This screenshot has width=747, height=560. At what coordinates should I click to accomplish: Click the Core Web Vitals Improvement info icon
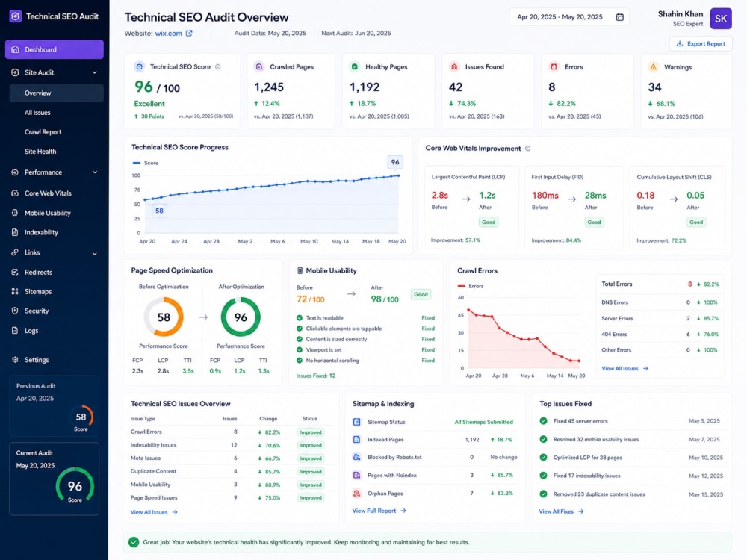click(527, 149)
